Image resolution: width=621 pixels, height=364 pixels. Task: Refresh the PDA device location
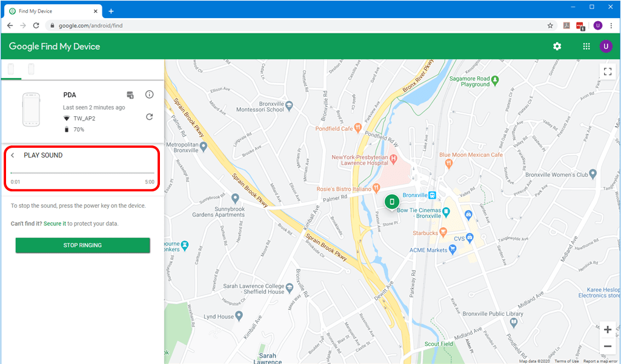pyautogui.click(x=149, y=117)
